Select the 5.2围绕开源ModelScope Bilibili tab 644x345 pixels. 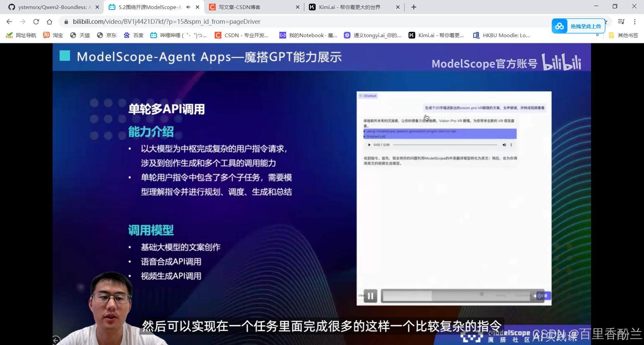145,7
